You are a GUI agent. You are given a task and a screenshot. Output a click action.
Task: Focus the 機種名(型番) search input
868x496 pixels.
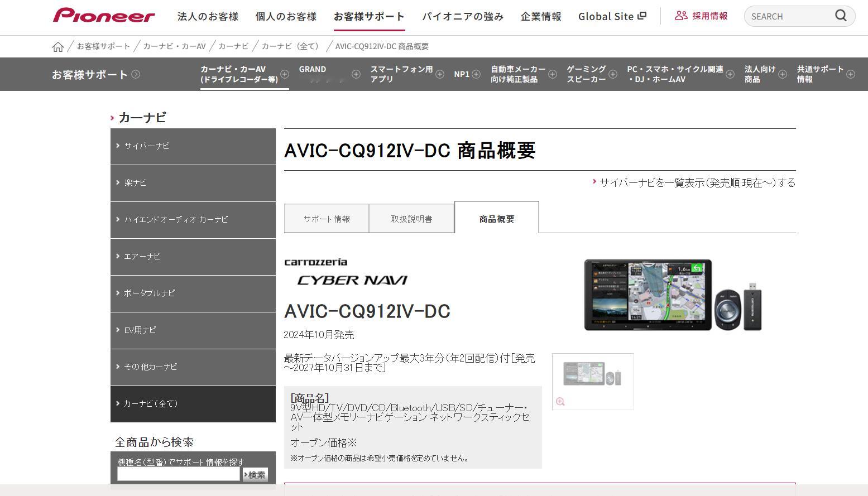(x=179, y=474)
